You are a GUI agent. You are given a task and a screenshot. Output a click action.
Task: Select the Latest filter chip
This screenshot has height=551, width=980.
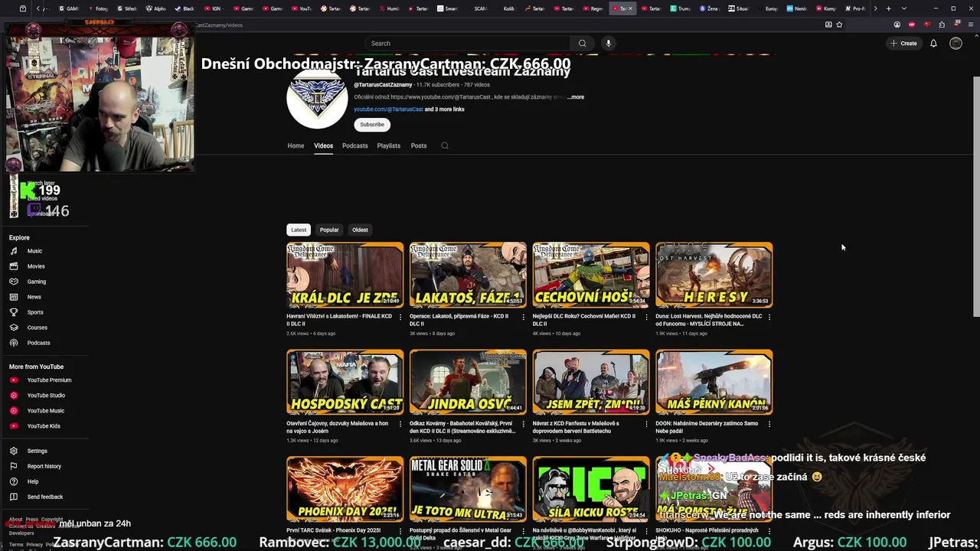tap(299, 230)
